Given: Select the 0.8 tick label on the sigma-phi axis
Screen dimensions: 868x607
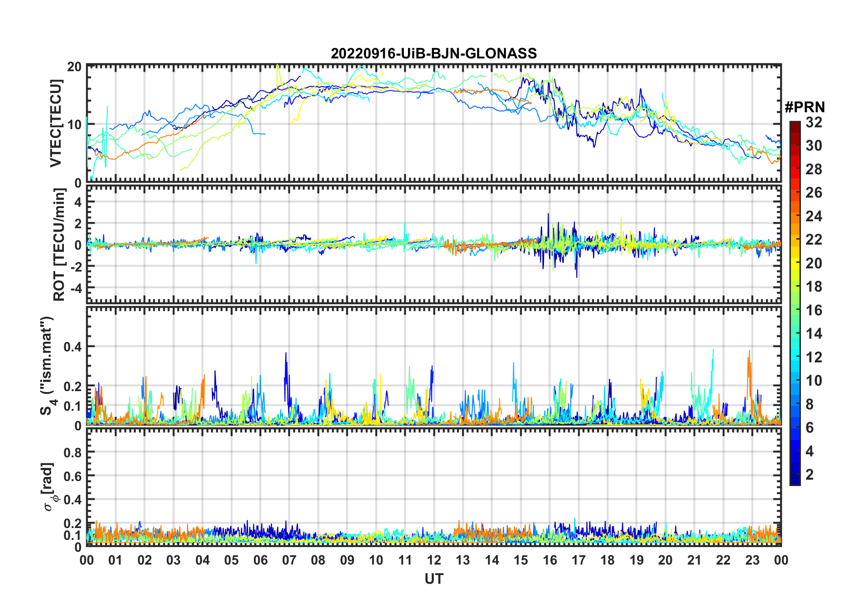Looking at the screenshot, I should tap(73, 452).
